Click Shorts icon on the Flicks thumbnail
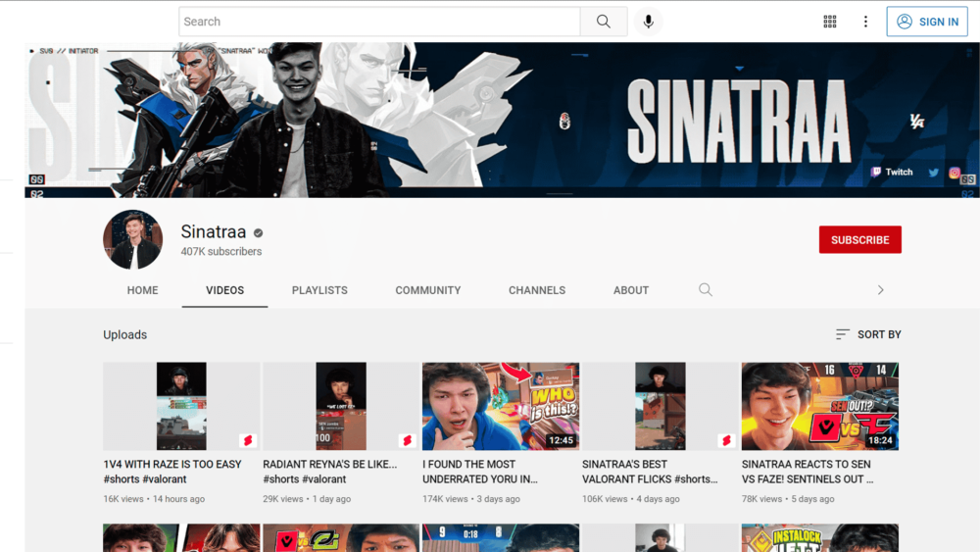 tap(726, 441)
